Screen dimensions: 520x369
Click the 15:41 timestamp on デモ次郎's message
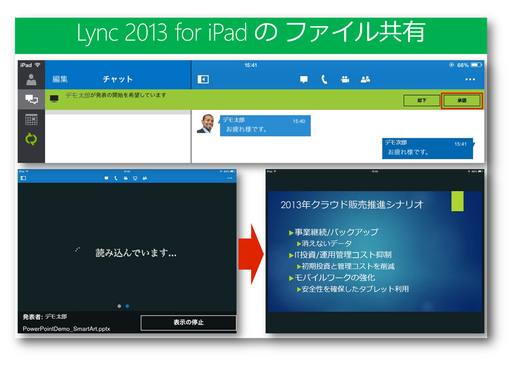point(460,144)
